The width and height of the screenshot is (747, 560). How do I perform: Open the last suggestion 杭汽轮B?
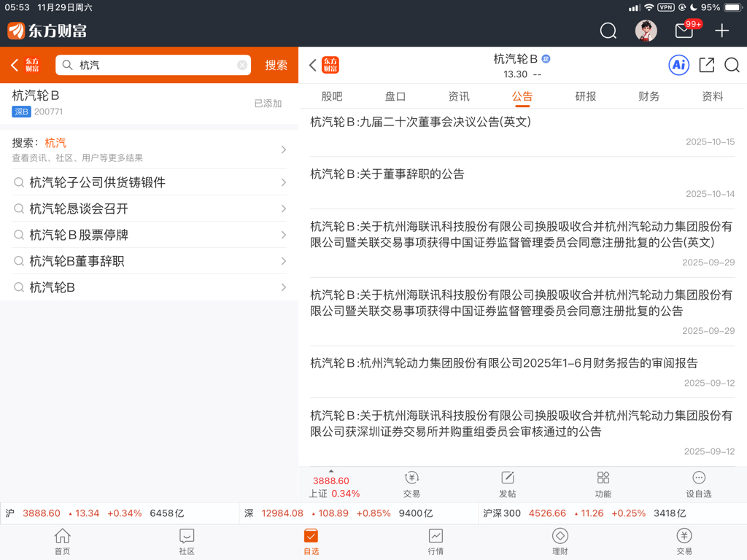coord(149,287)
